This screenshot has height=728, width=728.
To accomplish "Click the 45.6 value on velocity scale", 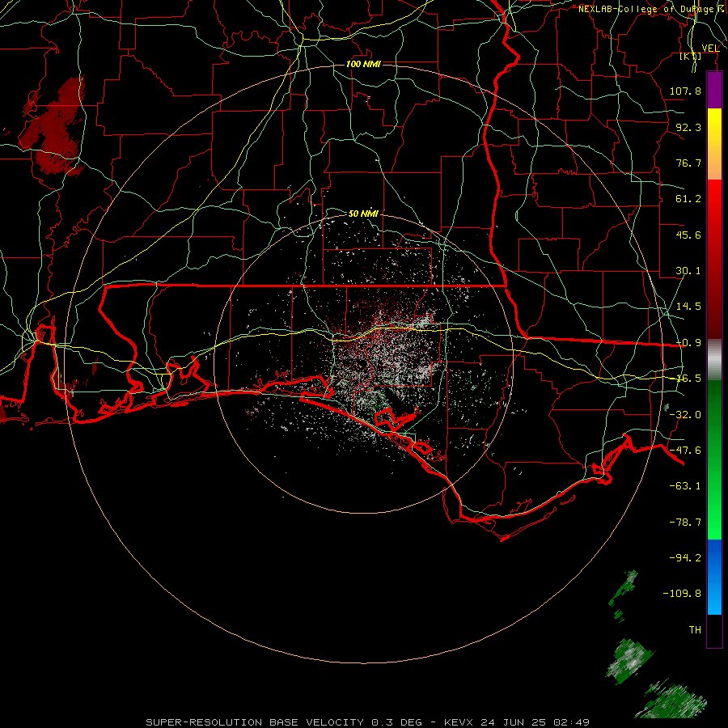I will click(x=688, y=235).
